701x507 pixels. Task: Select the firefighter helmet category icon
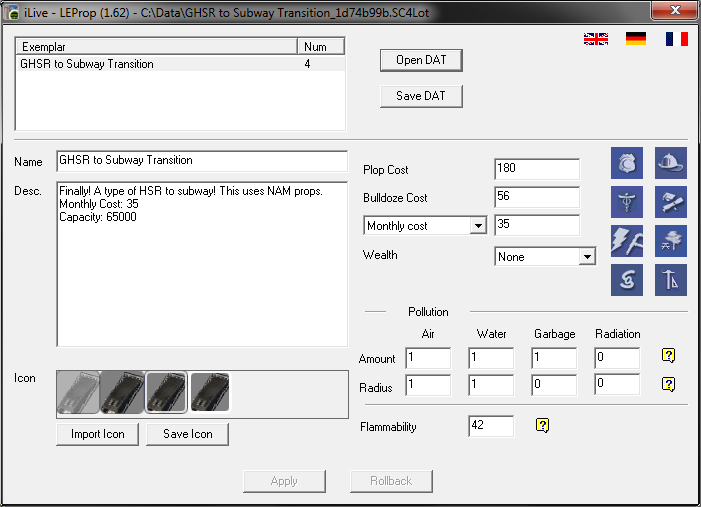pos(671,163)
